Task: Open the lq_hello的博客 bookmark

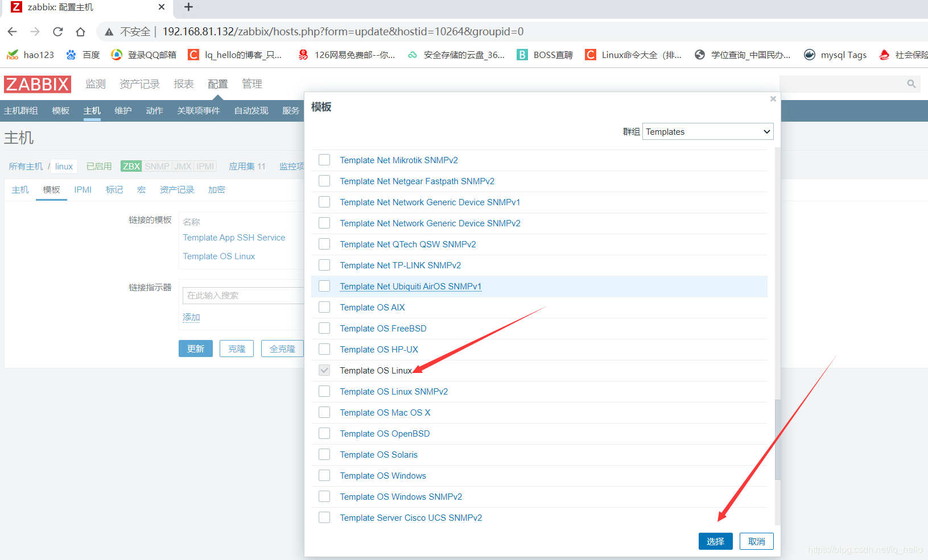Action: coord(235,55)
